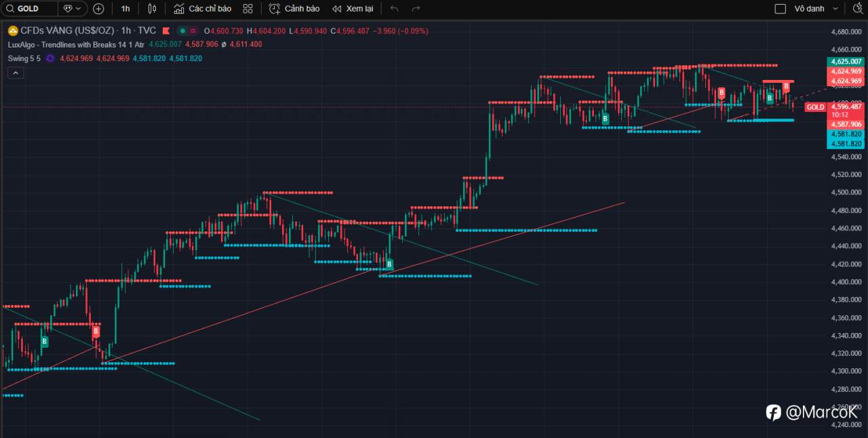Click the ø symbol in LuxAlgo legend row

point(224,44)
